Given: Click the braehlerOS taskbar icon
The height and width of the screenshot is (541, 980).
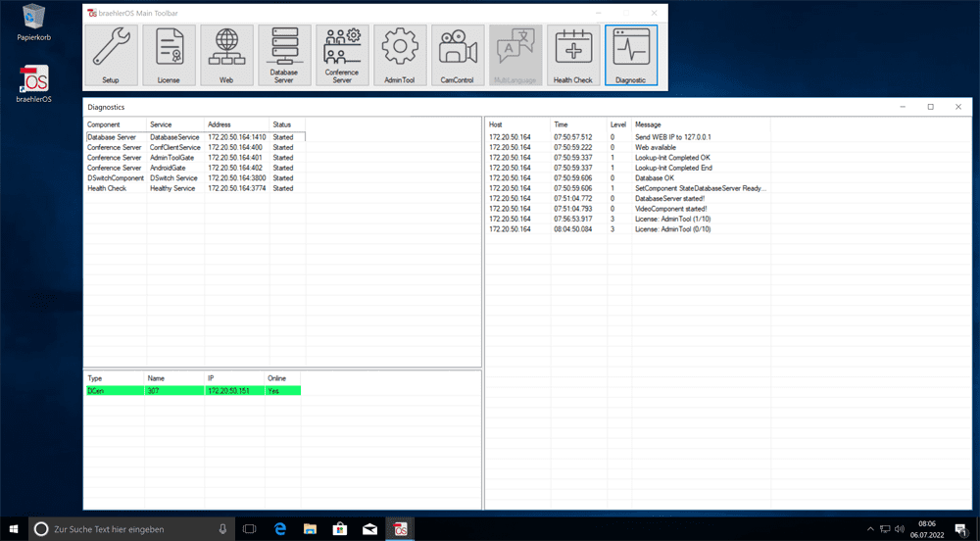Looking at the screenshot, I should pyautogui.click(x=400, y=529).
